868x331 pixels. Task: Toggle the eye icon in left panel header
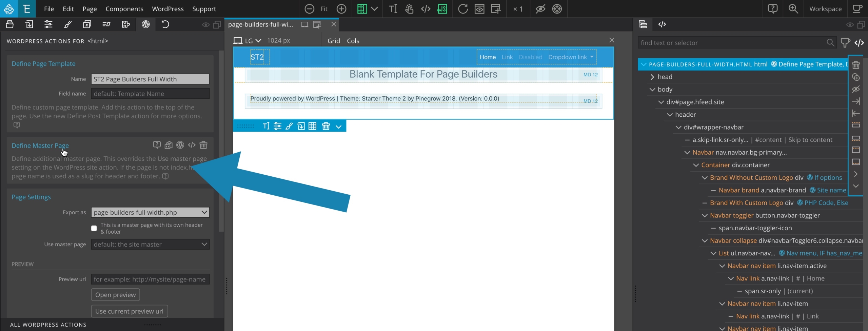(205, 25)
